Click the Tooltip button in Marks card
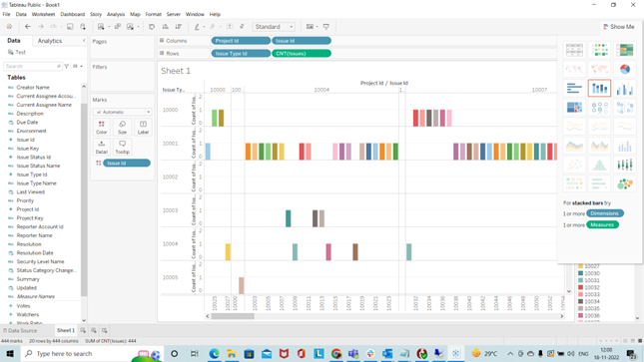This screenshot has width=644, height=362. [x=122, y=147]
